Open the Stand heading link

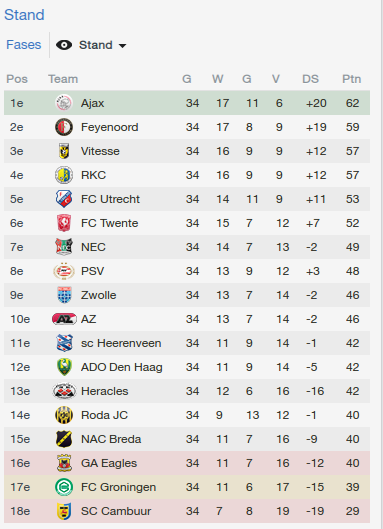[x=24, y=15]
